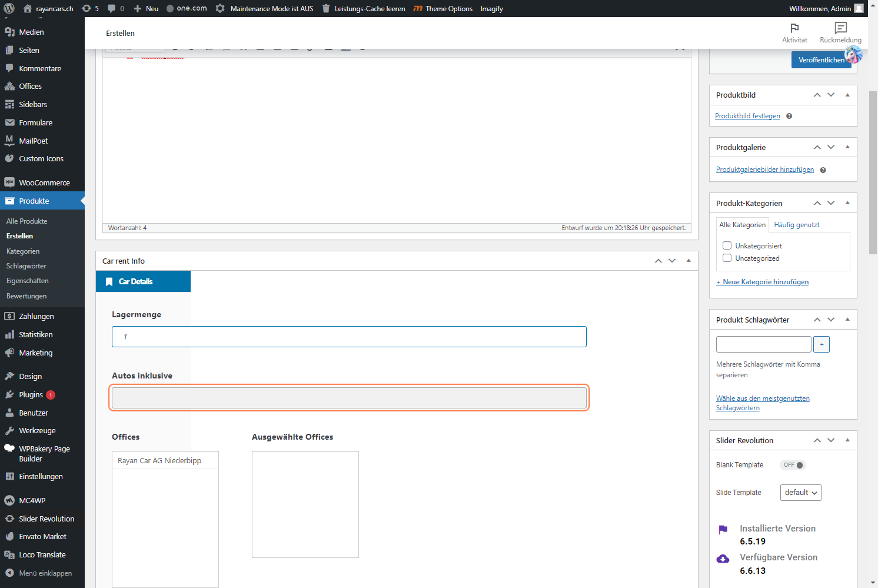Screen dimensions: 878x588
Task: Click the Loco Translate sidebar icon
Action: pyautogui.click(x=9, y=554)
